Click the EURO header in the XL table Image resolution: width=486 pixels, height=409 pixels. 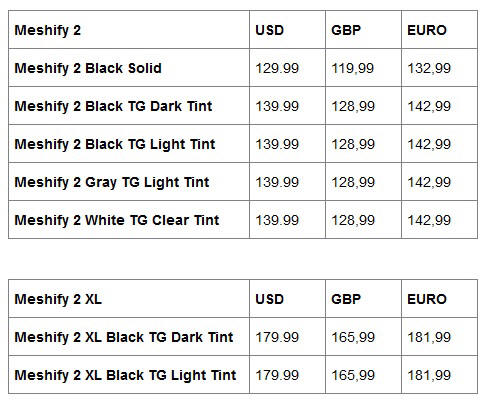439,299
